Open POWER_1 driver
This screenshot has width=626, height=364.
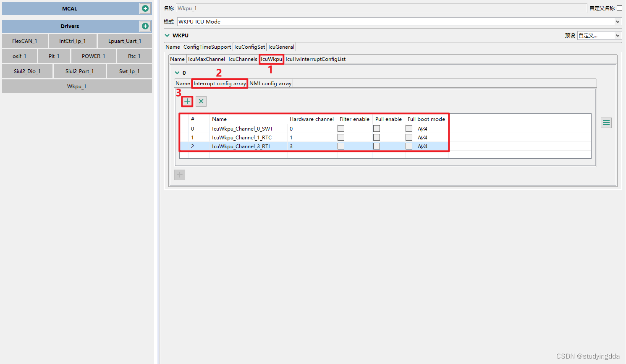[x=93, y=56]
